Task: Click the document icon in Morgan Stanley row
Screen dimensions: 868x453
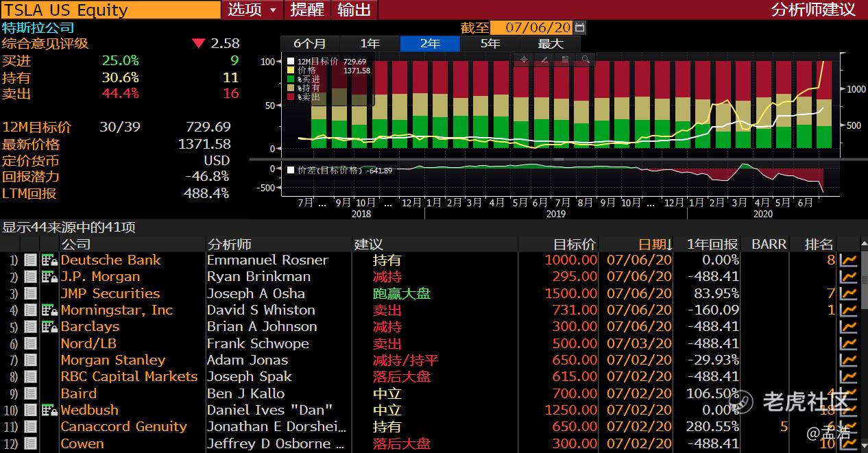Action: (x=30, y=360)
